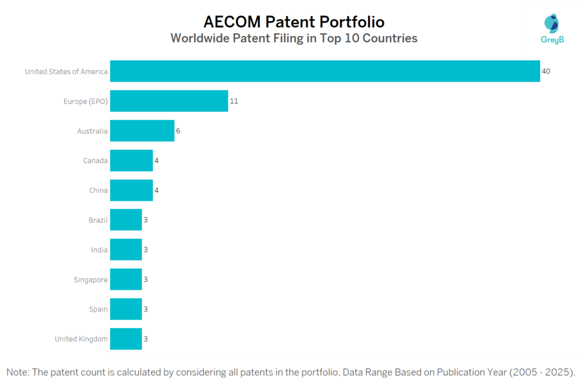This screenshot has height=392, width=588.
Task: Select the United States of America bar
Action: point(324,71)
